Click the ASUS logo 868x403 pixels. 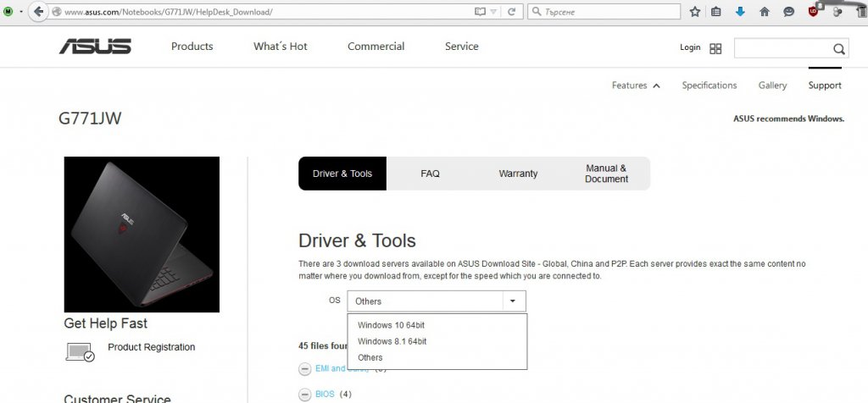[95, 47]
